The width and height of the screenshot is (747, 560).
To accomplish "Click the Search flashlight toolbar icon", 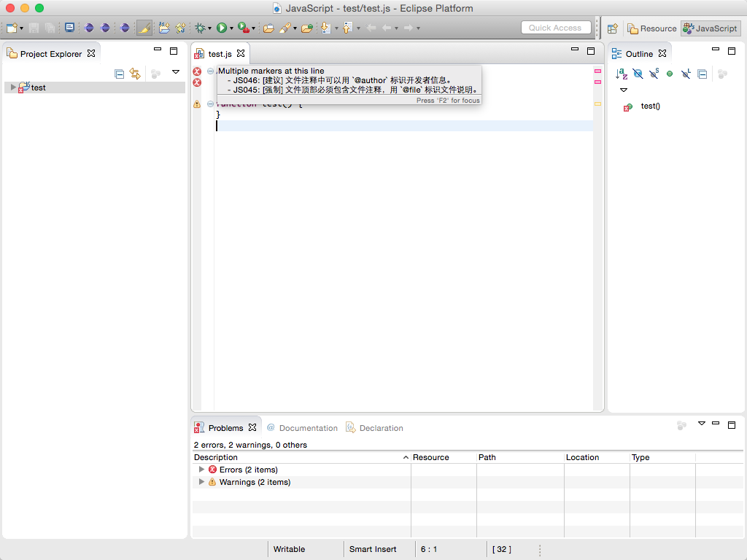I will click(x=285, y=28).
